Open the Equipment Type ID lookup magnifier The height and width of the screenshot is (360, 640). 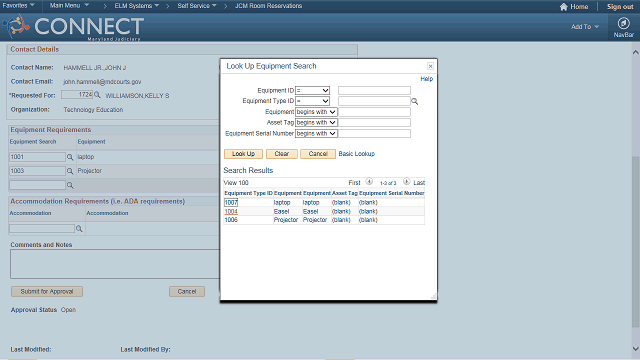click(415, 101)
